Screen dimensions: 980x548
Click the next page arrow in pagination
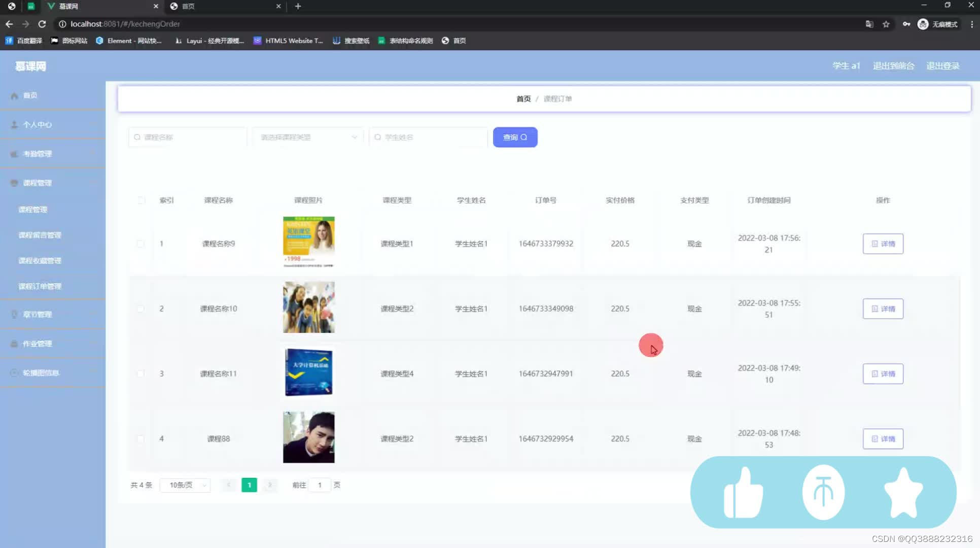tap(270, 485)
